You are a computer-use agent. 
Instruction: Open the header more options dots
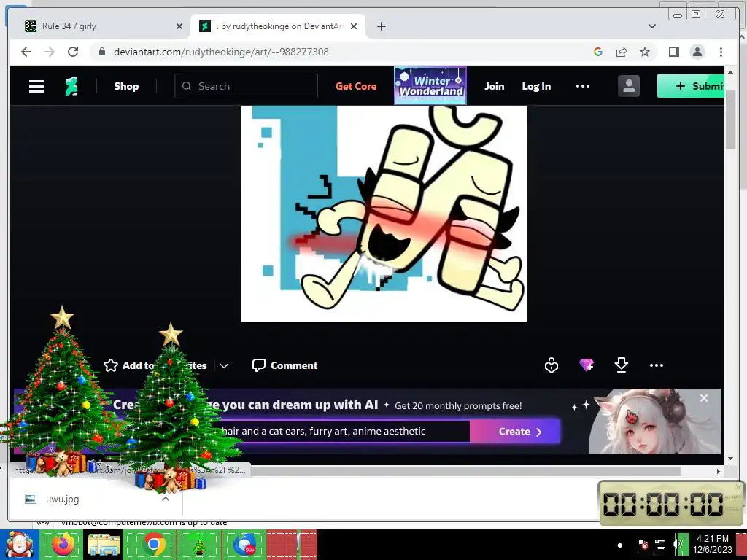(x=583, y=86)
